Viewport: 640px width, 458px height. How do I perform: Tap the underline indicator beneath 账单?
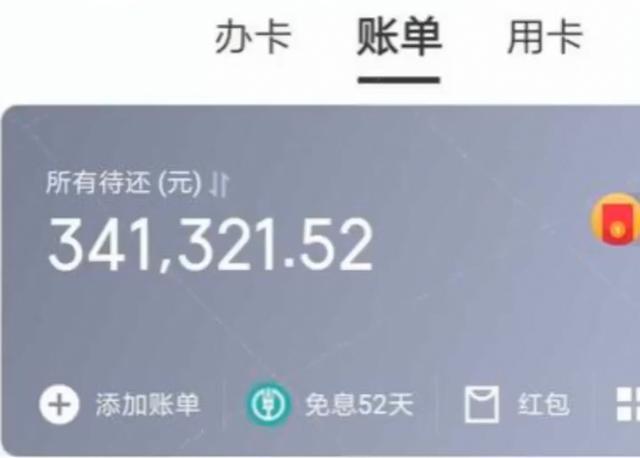pos(399,80)
